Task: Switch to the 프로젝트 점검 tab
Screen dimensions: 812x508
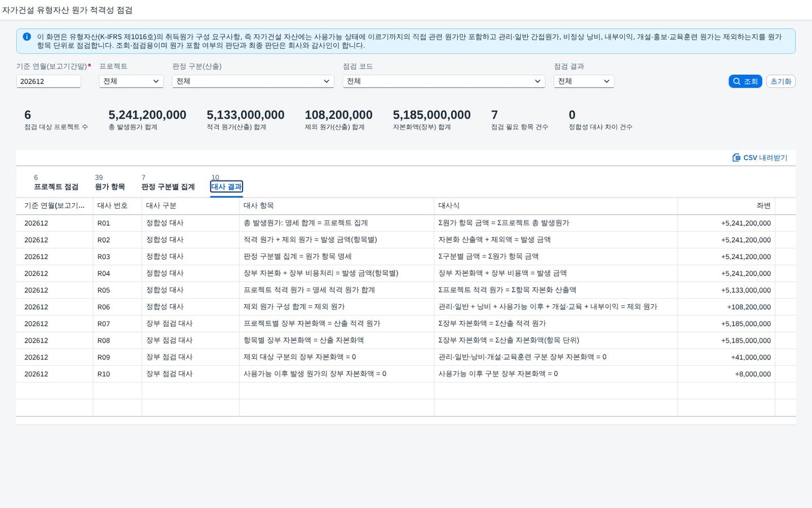Action: point(56,182)
